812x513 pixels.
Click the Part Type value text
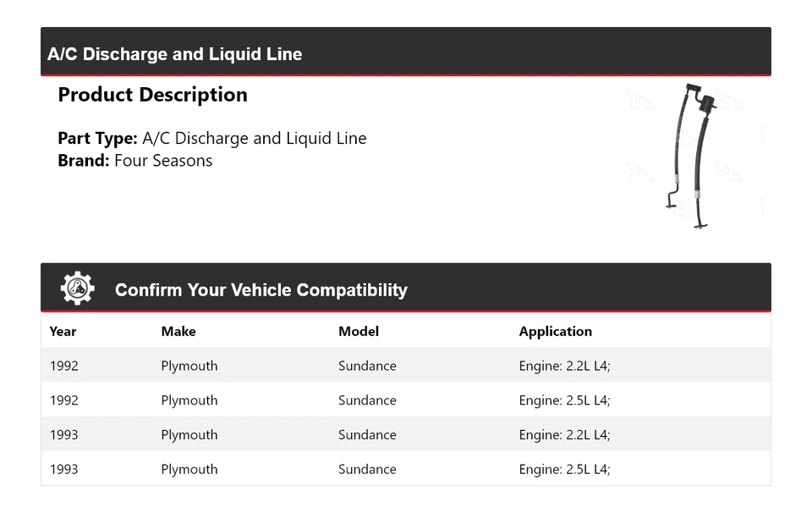click(254, 138)
